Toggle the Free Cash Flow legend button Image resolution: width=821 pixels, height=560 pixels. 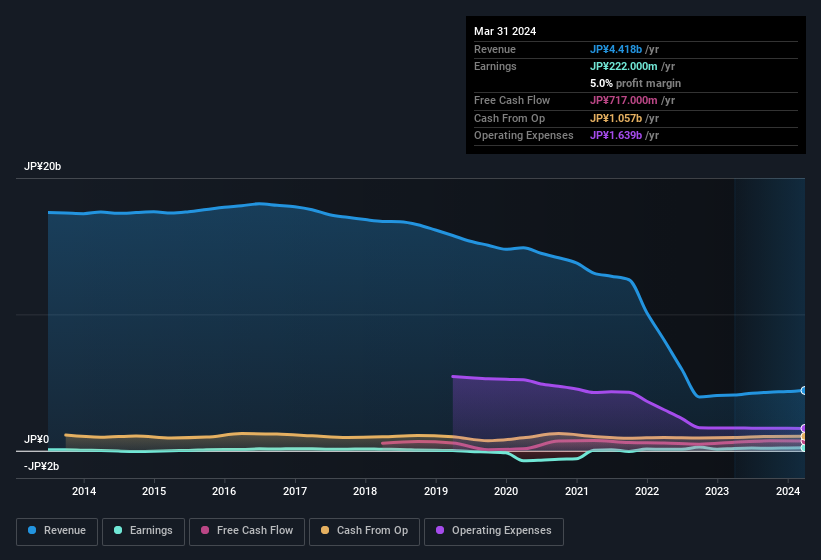click(x=247, y=531)
